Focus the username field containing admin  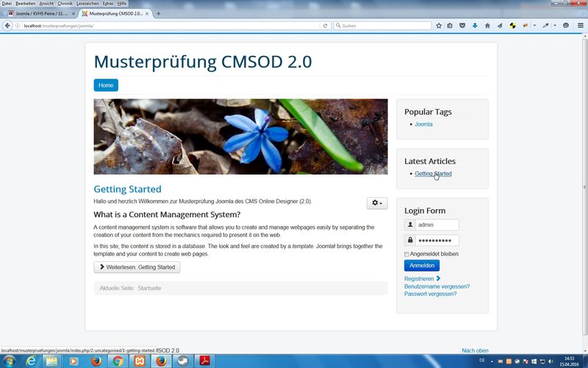pyautogui.click(x=437, y=225)
